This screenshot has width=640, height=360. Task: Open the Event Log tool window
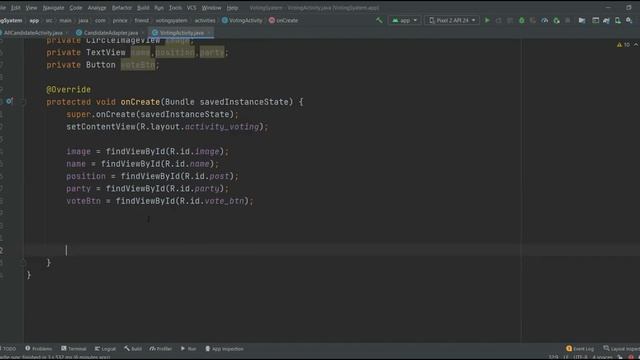coord(580,349)
